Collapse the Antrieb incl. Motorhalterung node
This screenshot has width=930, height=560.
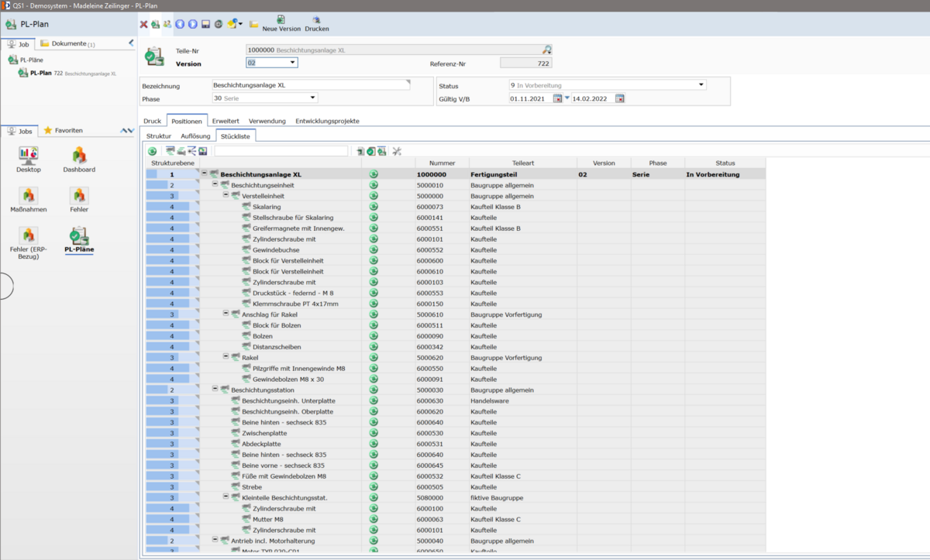click(215, 540)
